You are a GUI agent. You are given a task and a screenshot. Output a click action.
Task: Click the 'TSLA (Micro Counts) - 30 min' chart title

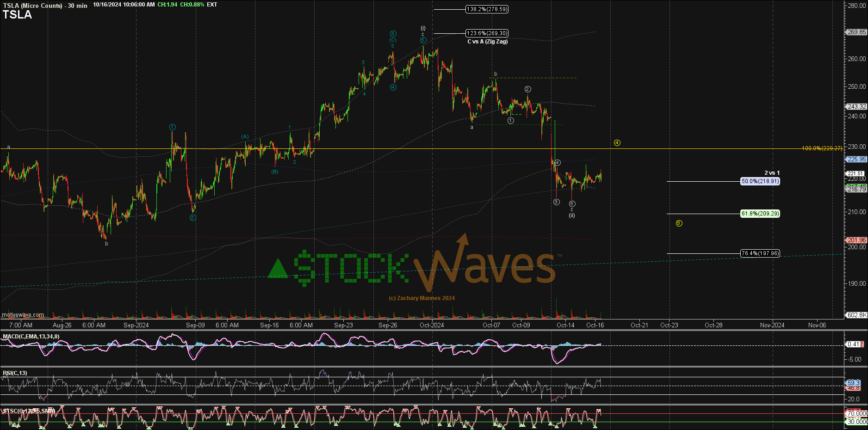[x=45, y=6]
